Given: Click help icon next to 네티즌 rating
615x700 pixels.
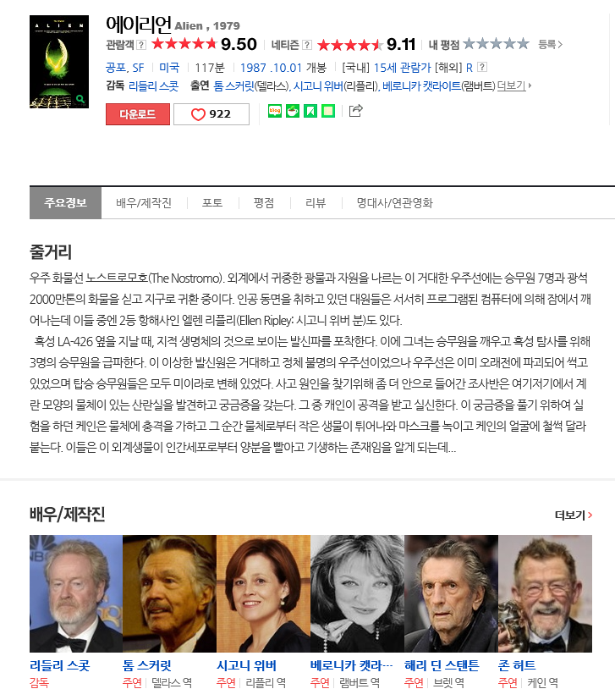Looking at the screenshot, I should click(307, 45).
